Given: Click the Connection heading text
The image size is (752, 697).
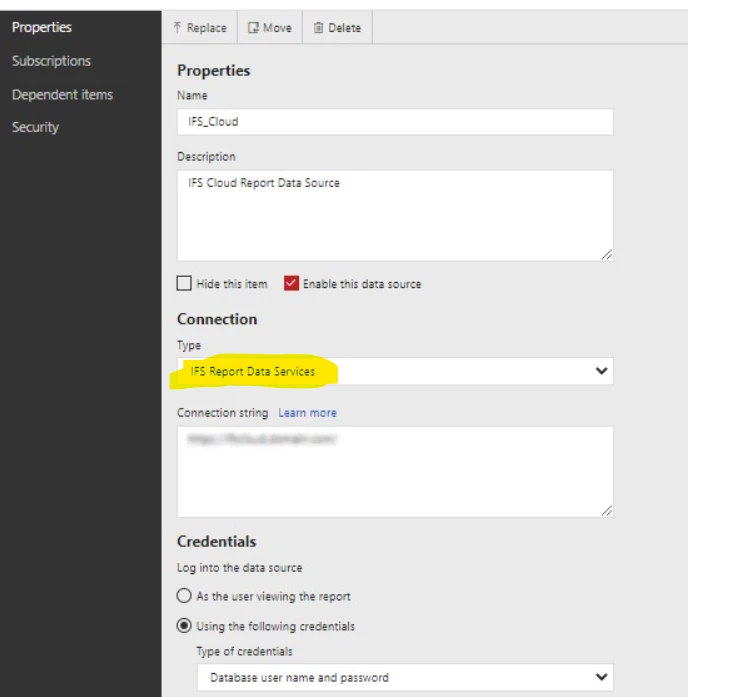Looking at the screenshot, I should pos(217,319).
